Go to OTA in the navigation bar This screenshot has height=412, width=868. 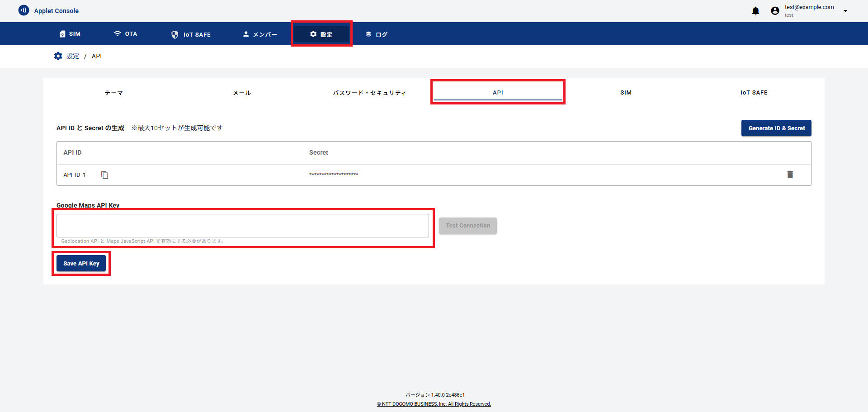point(125,34)
